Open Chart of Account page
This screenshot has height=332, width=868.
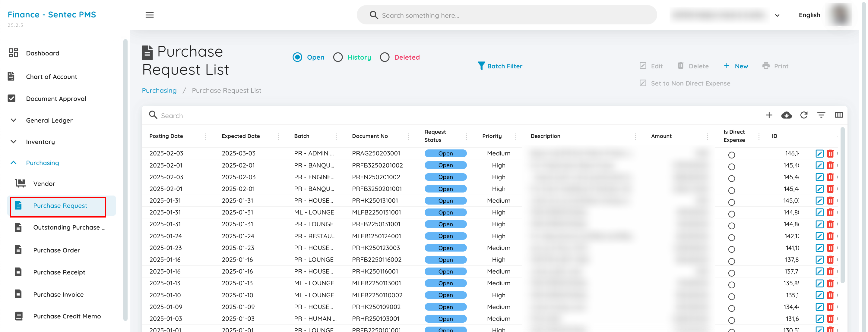point(51,77)
